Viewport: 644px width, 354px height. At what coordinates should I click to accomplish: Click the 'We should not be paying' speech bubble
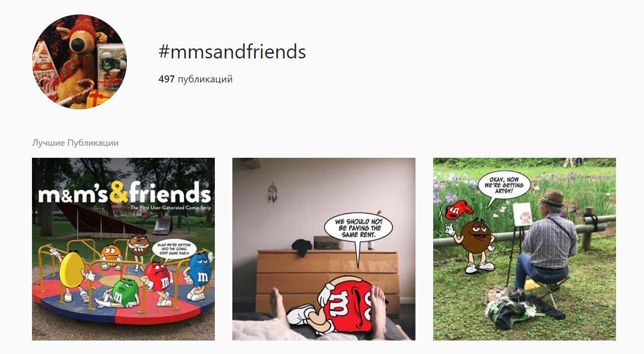pos(358,228)
